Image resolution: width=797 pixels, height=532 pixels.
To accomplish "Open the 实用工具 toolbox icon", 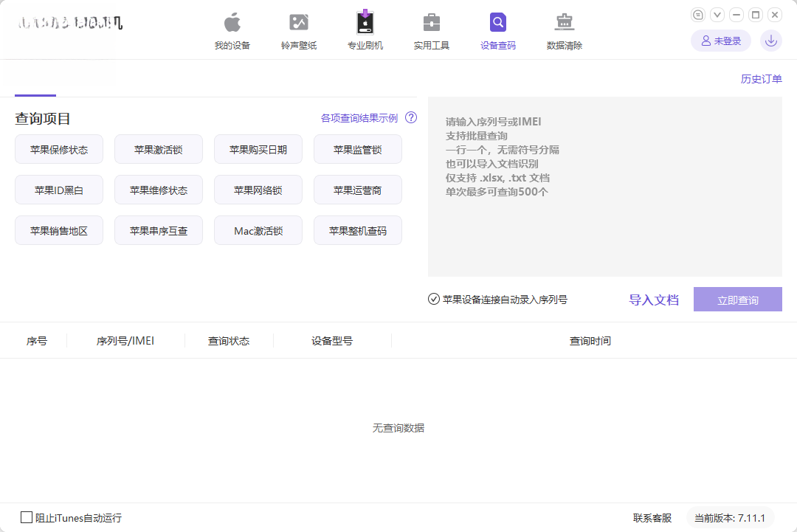I will [x=432, y=22].
